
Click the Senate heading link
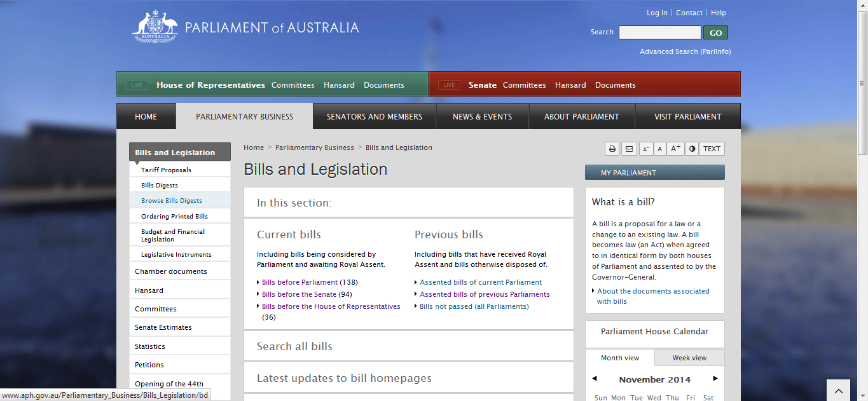(x=483, y=85)
